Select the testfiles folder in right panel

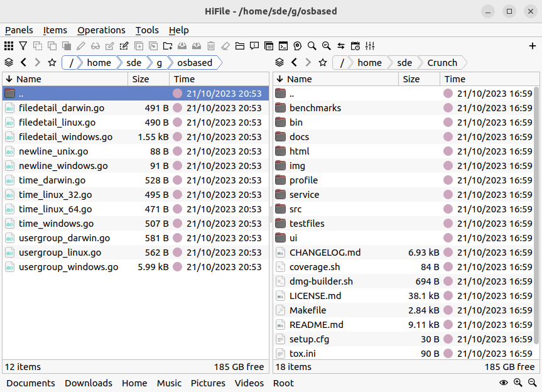403,223
